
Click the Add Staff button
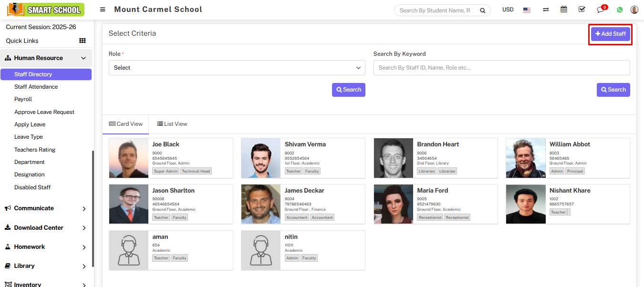coord(610,33)
